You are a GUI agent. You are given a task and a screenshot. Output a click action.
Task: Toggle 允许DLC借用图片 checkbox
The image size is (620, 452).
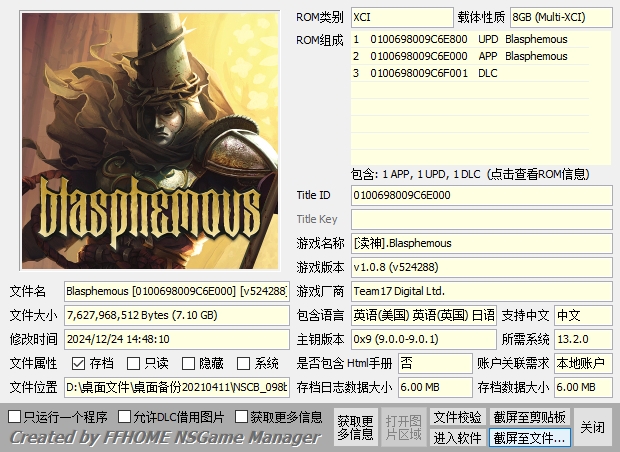pyautogui.click(x=125, y=416)
